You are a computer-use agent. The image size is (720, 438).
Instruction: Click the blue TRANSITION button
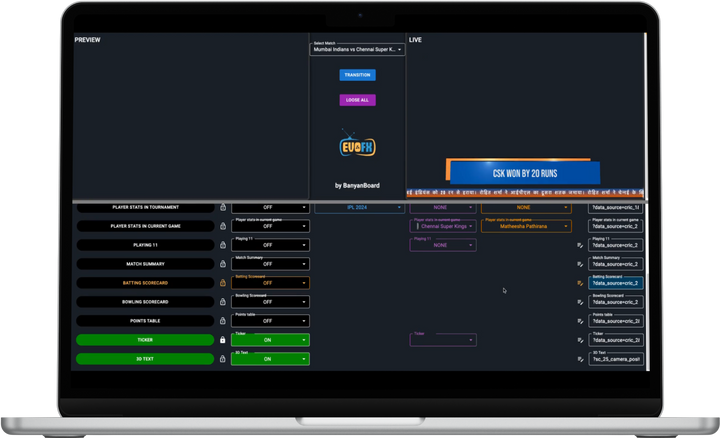[x=357, y=75]
